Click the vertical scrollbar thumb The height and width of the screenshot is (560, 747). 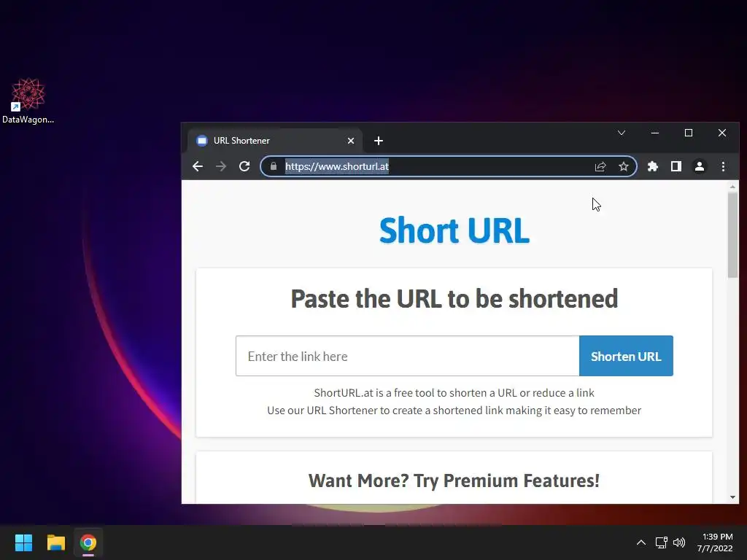point(732,235)
